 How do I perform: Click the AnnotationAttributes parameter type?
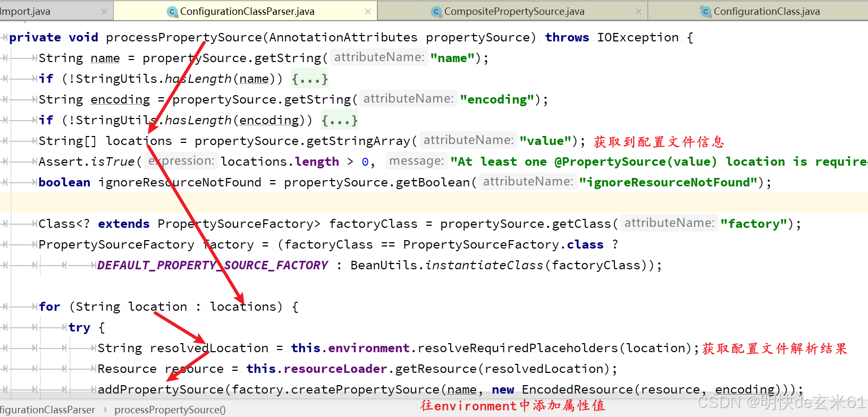(343, 37)
